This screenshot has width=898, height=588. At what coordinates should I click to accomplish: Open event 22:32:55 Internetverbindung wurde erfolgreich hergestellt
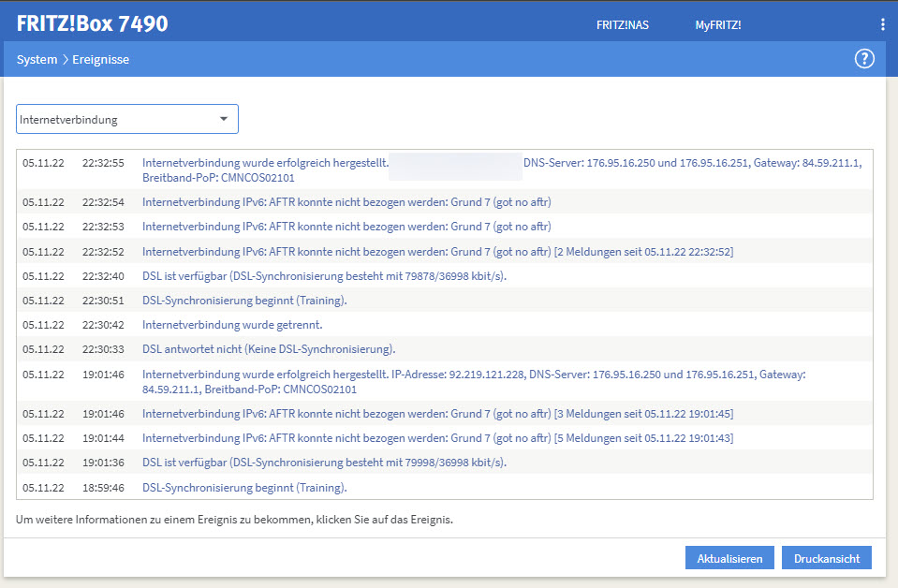[x=445, y=170]
